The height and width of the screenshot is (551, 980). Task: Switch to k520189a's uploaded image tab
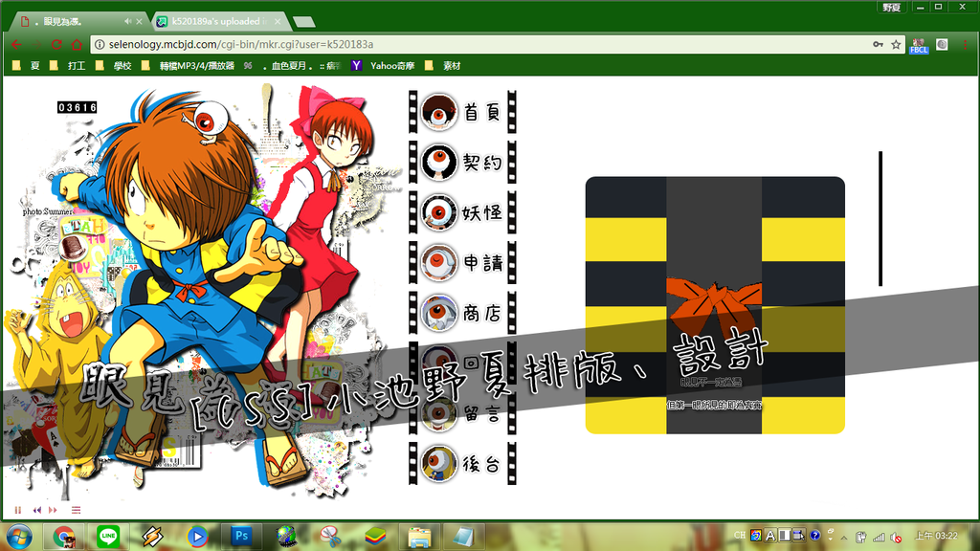pos(220,21)
